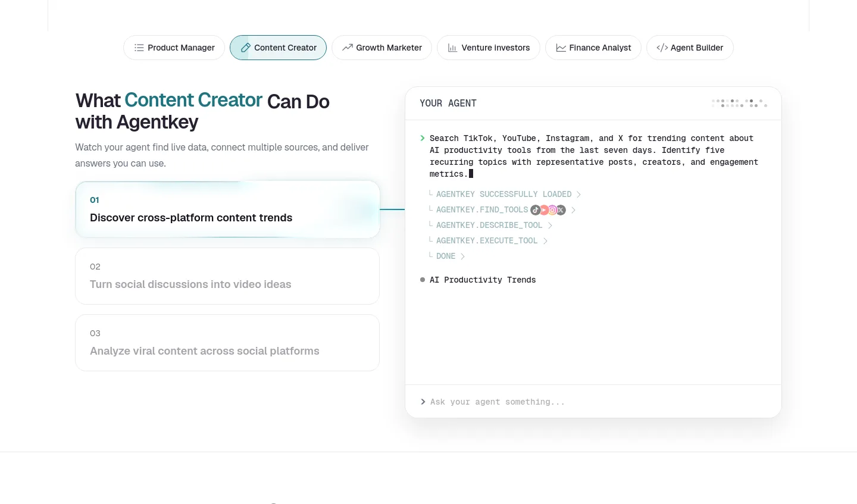Select card 02 Turn social discussions into video ideas
857x504 pixels.
(227, 276)
